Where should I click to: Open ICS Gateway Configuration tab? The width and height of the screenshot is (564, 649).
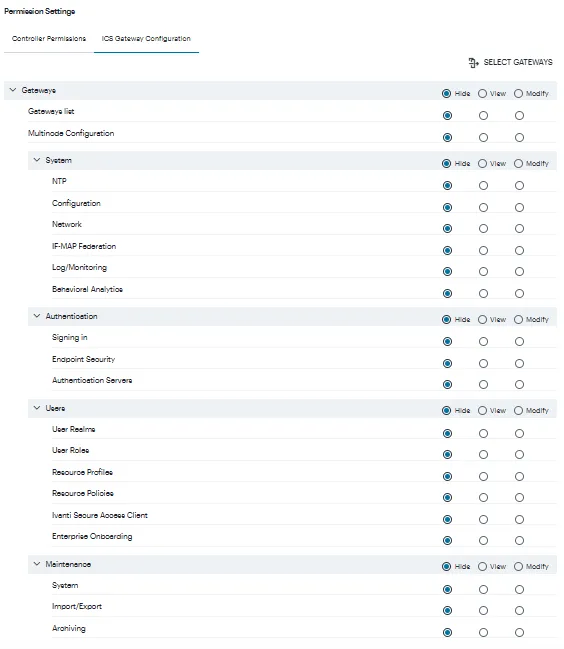(x=146, y=38)
